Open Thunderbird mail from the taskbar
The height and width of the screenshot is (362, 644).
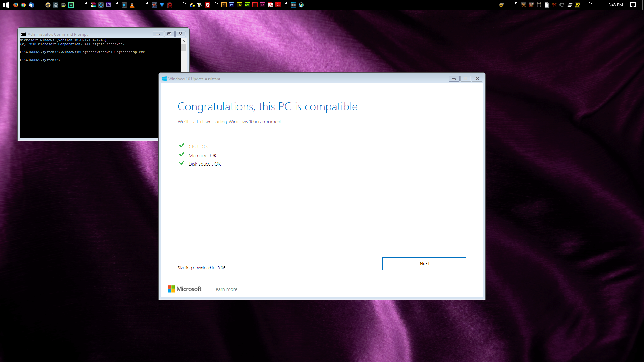click(31, 5)
